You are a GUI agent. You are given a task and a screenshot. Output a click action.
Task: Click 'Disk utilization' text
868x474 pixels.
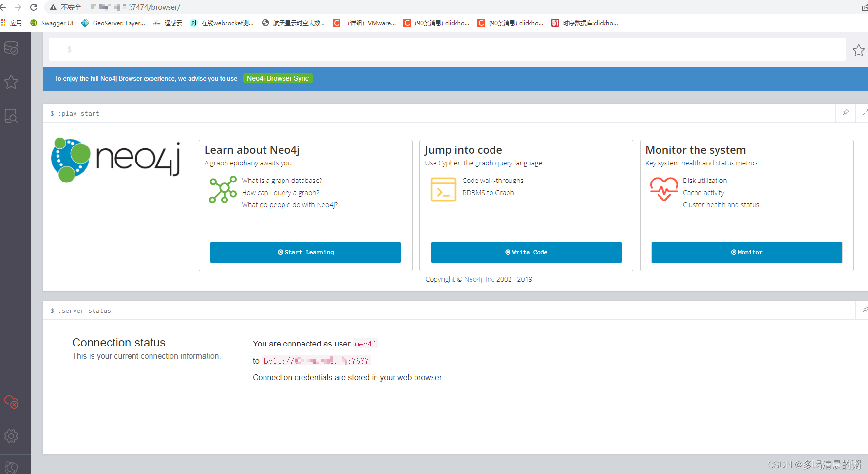(x=705, y=181)
